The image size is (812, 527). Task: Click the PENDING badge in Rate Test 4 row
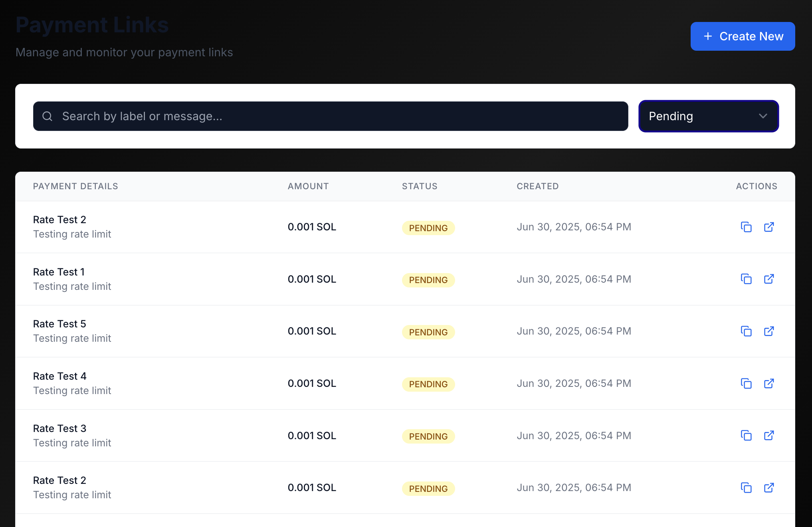tap(428, 384)
